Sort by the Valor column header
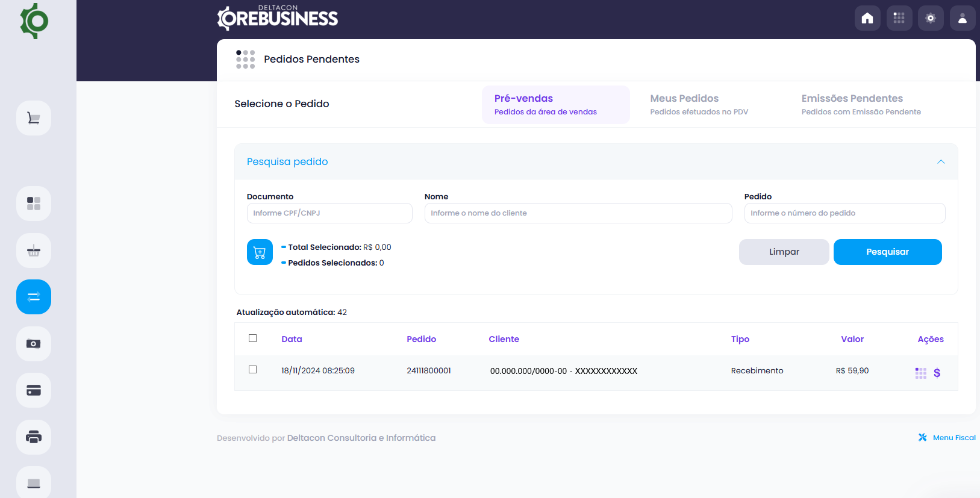Image resolution: width=980 pixels, height=498 pixels. click(852, 339)
